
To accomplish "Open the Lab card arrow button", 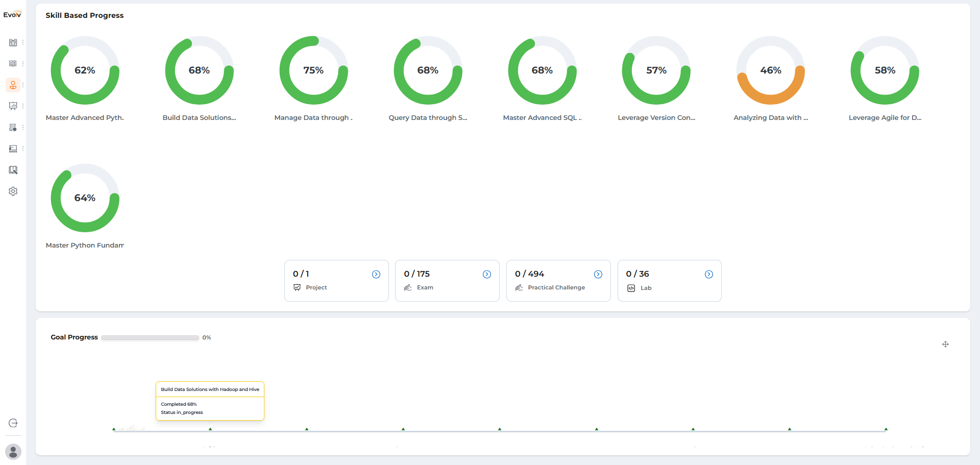I will coord(709,275).
